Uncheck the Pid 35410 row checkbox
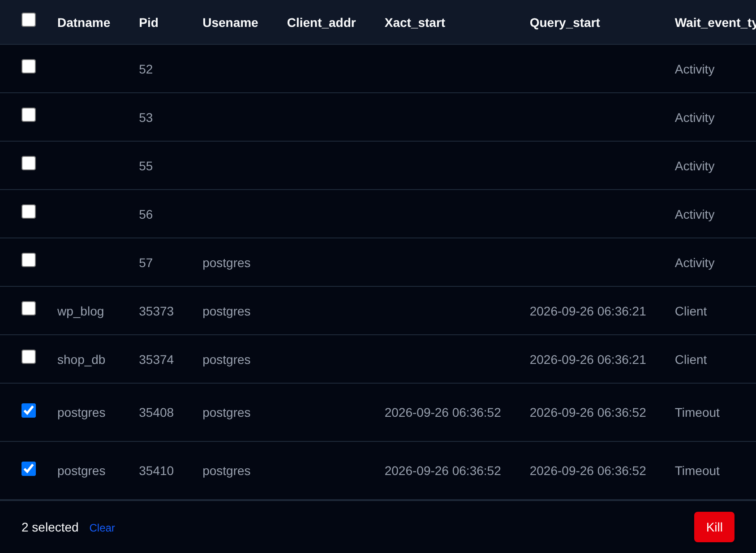 (x=29, y=469)
